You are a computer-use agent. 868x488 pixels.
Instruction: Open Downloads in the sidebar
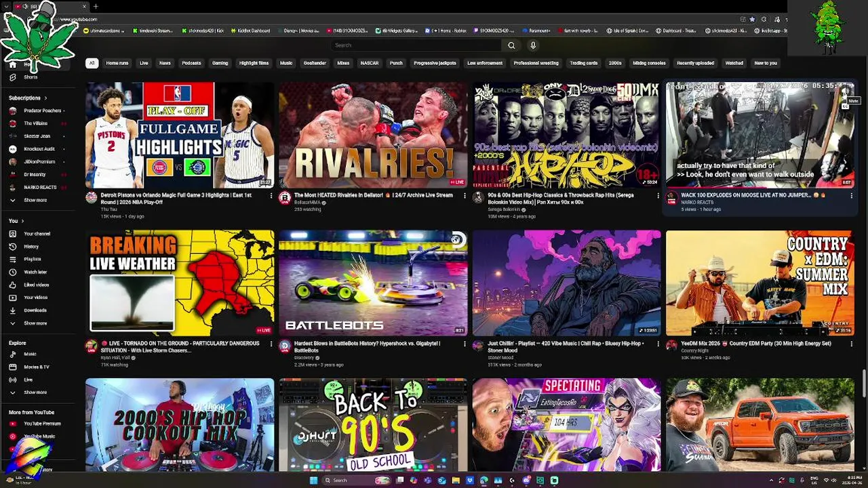(x=35, y=310)
